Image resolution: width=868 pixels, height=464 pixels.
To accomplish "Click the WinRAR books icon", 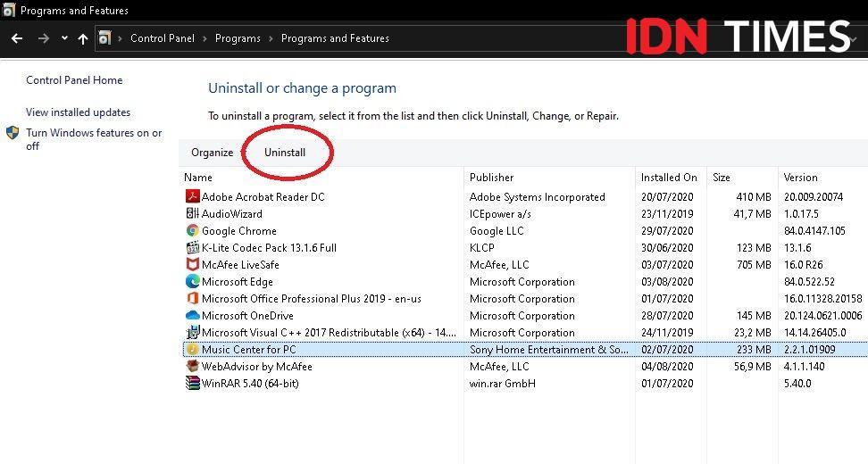I will pos(192,384).
